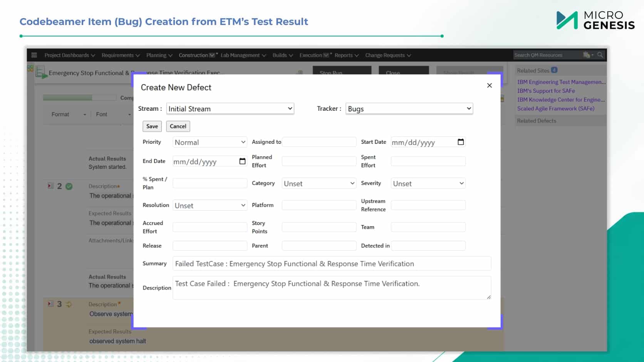Click the Related Defects section header
644x362 pixels.
tap(561, 121)
